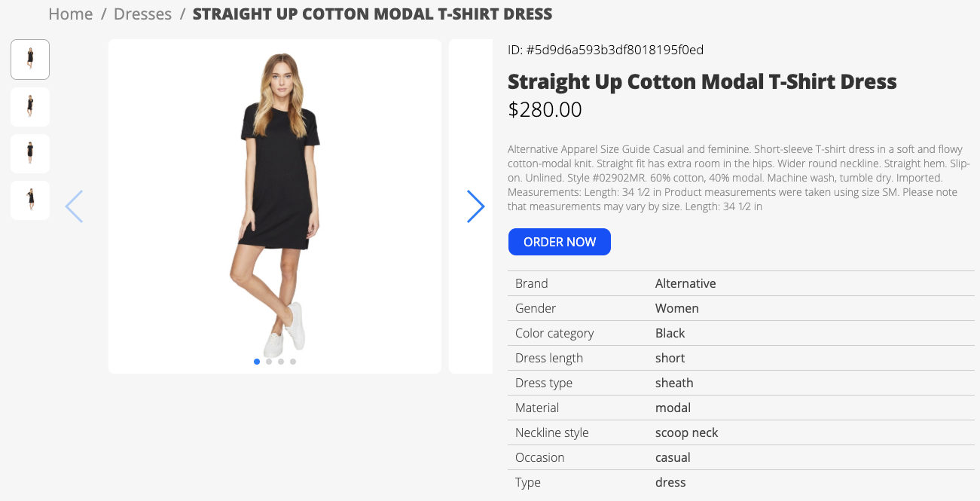Click the Alternative brand value
The image size is (980, 501).
point(685,283)
